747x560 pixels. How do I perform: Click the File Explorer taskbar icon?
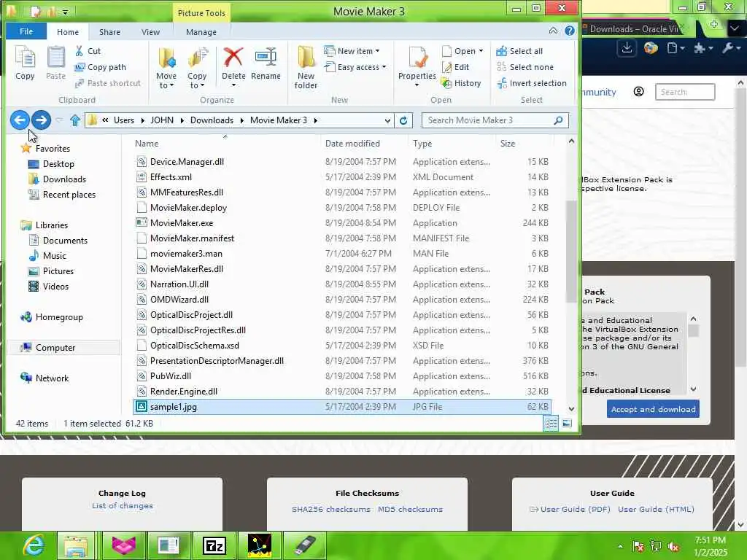(76, 545)
